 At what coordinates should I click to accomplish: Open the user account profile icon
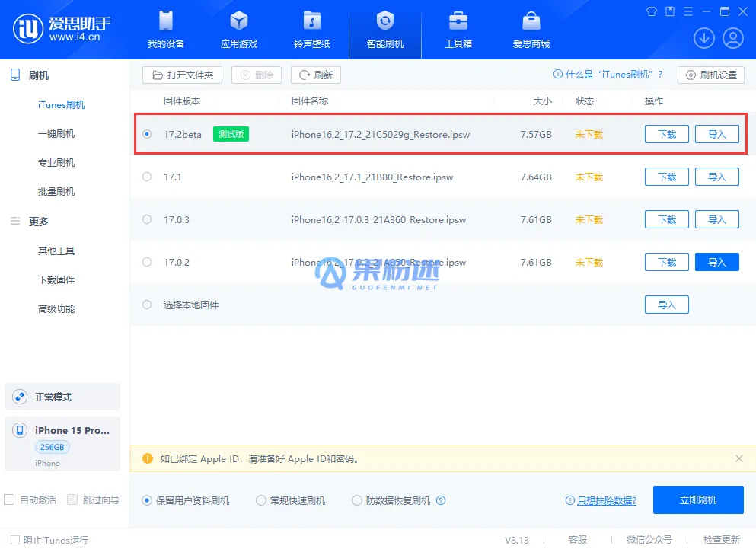pyautogui.click(x=733, y=37)
